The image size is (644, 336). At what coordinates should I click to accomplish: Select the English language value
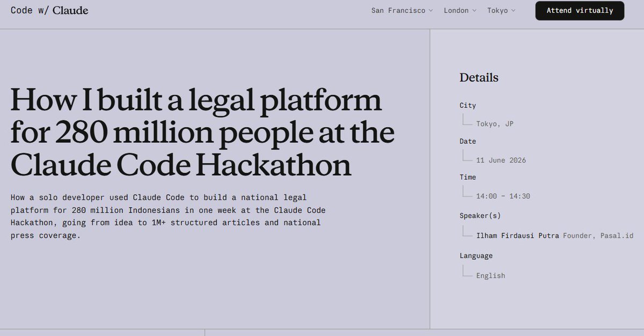pos(491,275)
